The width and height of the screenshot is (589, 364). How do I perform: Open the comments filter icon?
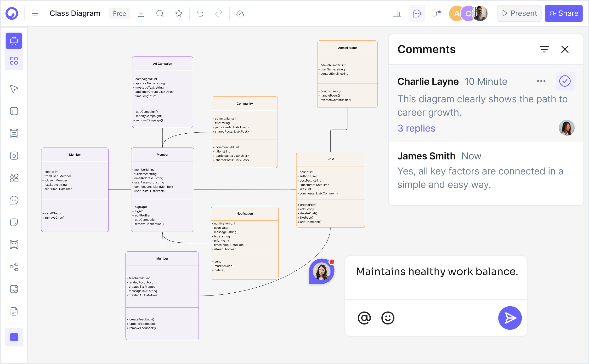pyautogui.click(x=544, y=50)
